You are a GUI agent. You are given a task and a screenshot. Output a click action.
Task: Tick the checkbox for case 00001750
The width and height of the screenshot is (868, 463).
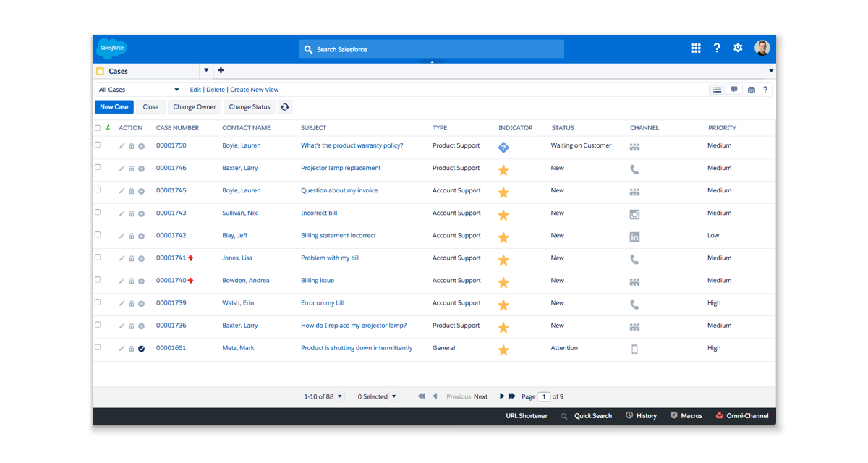98,145
